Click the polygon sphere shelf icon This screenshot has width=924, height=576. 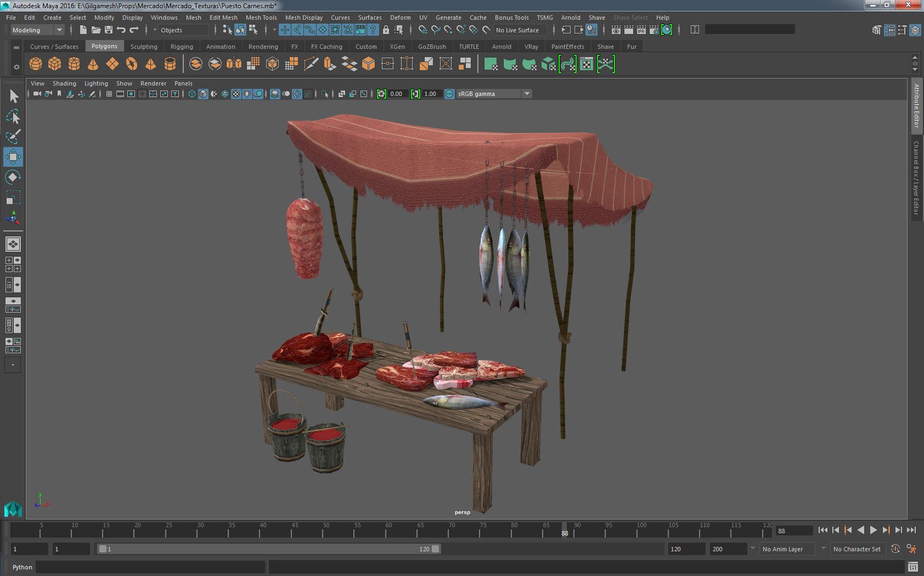tap(36, 64)
